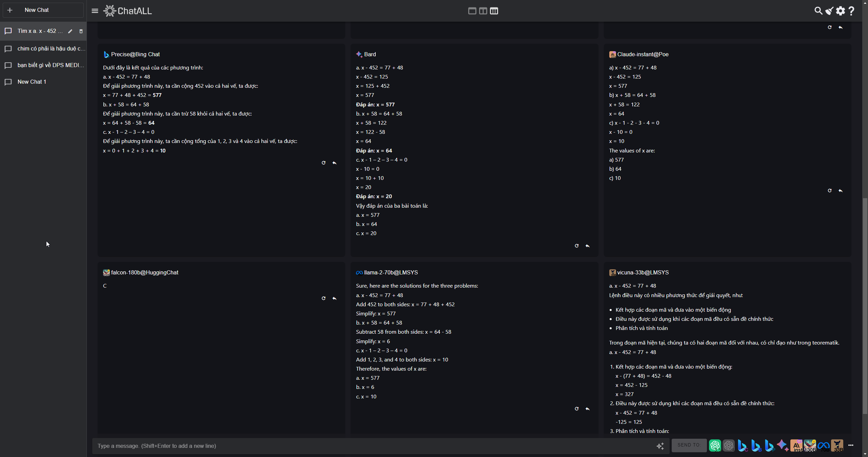Click the ChatALL snowflake logo
Image resolution: width=868 pixels, height=457 pixels.
(110, 11)
